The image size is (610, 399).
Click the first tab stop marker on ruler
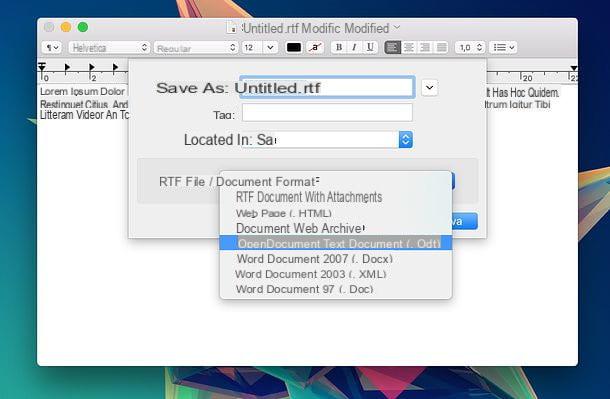click(x=67, y=67)
